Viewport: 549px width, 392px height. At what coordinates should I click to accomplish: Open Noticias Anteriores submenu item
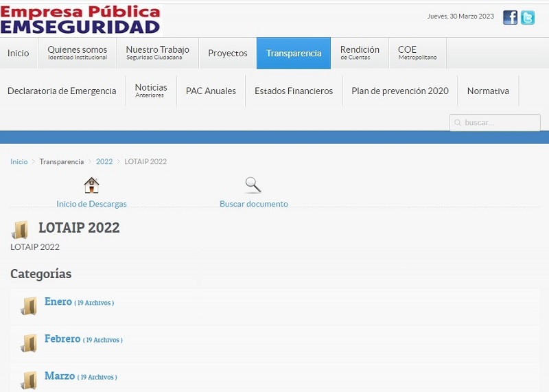pyautogui.click(x=151, y=91)
